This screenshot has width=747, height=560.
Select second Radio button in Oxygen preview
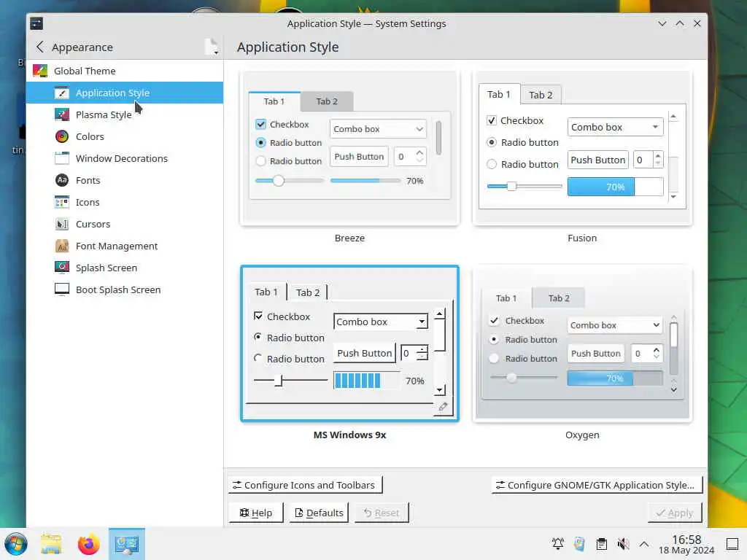(494, 358)
